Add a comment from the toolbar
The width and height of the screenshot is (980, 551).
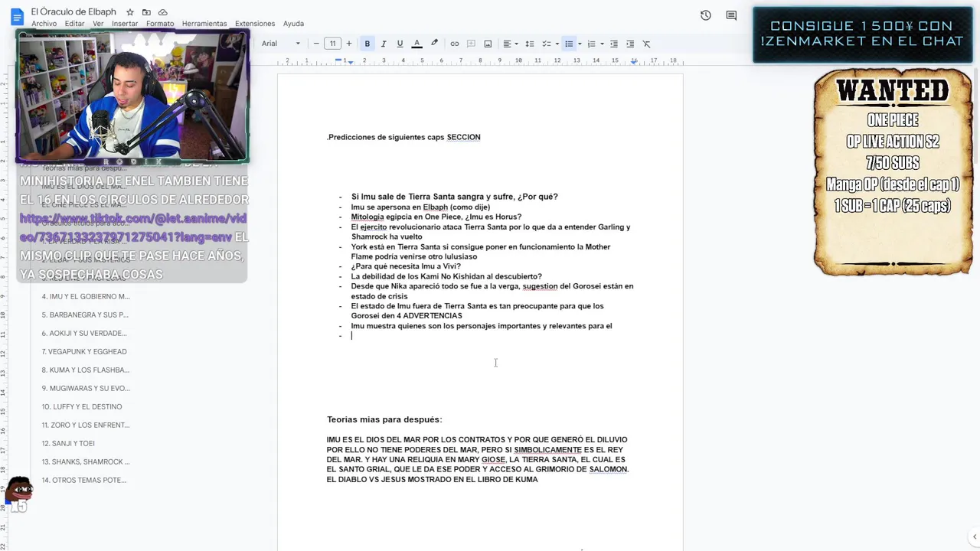tap(471, 44)
